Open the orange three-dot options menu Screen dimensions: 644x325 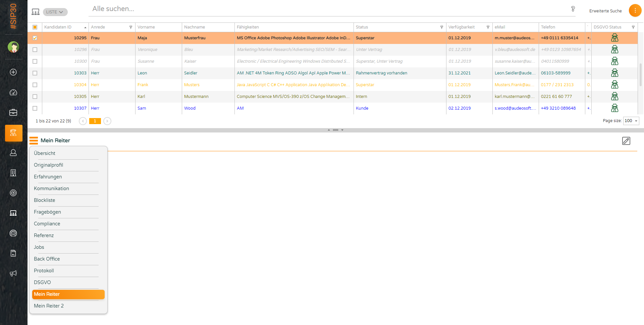click(x=635, y=10)
